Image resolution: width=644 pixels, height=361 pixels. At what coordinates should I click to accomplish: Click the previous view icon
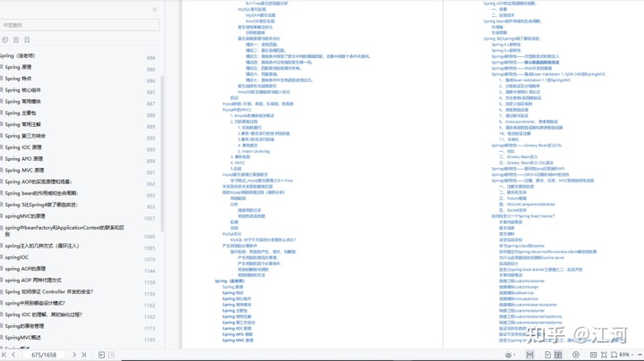click(x=101, y=355)
